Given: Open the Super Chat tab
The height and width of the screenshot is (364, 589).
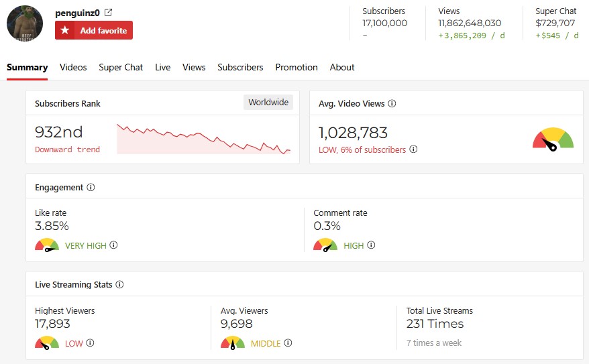Looking at the screenshot, I should pyautogui.click(x=121, y=67).
